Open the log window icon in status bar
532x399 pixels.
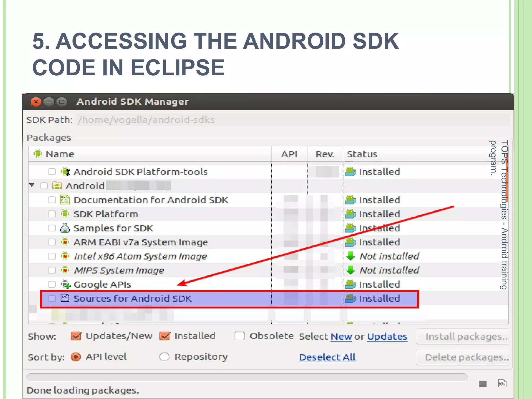[x=502, y=383]
